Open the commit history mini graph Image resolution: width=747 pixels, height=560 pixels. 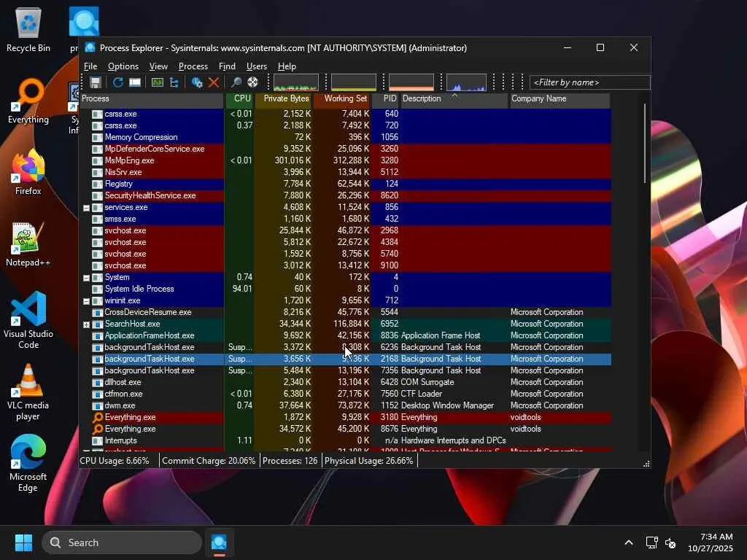[354, 82]
